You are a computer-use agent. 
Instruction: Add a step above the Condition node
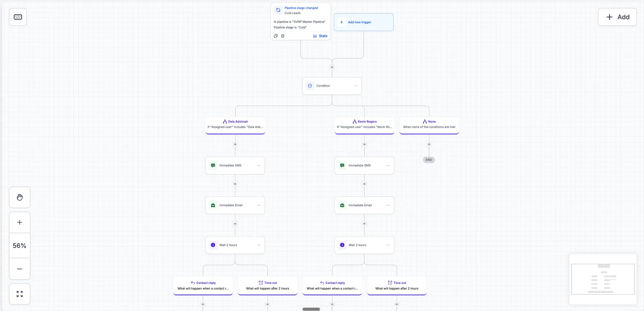[332, 67]
